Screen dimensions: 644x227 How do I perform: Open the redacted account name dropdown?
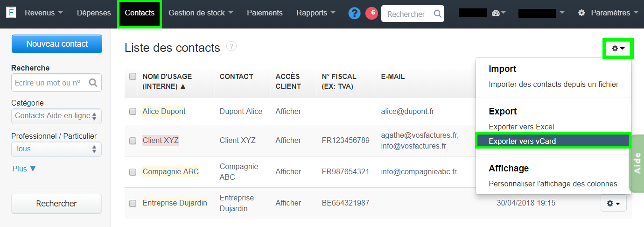click(x=541, y=13)
